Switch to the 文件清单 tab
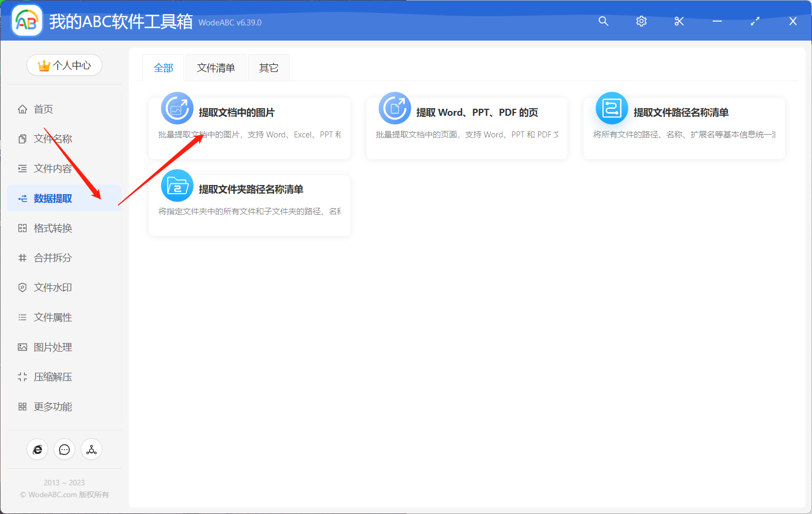Viewport: 812px width, 514px height. click(215, 67)
